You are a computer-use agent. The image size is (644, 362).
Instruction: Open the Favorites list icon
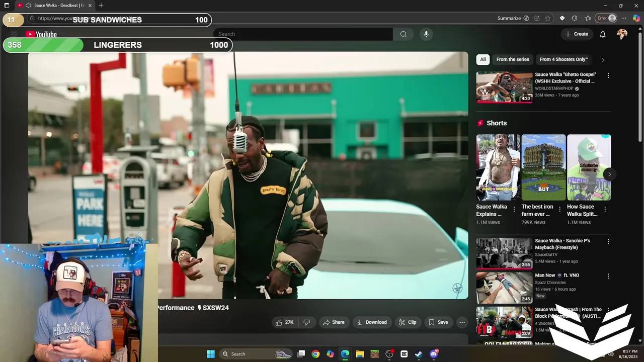pyautogui.click(x=588, y=18)
